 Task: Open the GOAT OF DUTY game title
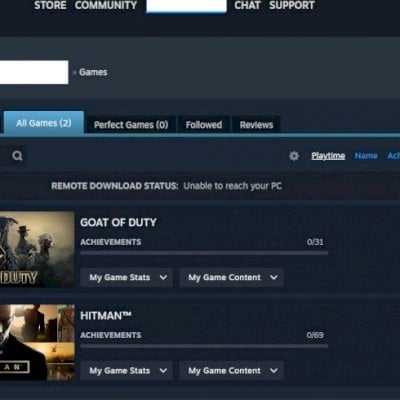click(118, 222)
